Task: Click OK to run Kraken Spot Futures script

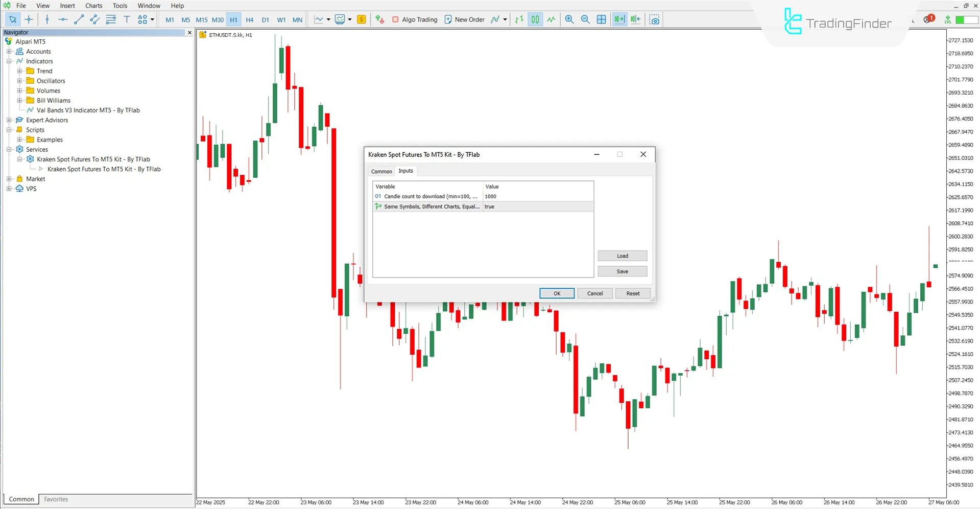Action: click(556, 293)
